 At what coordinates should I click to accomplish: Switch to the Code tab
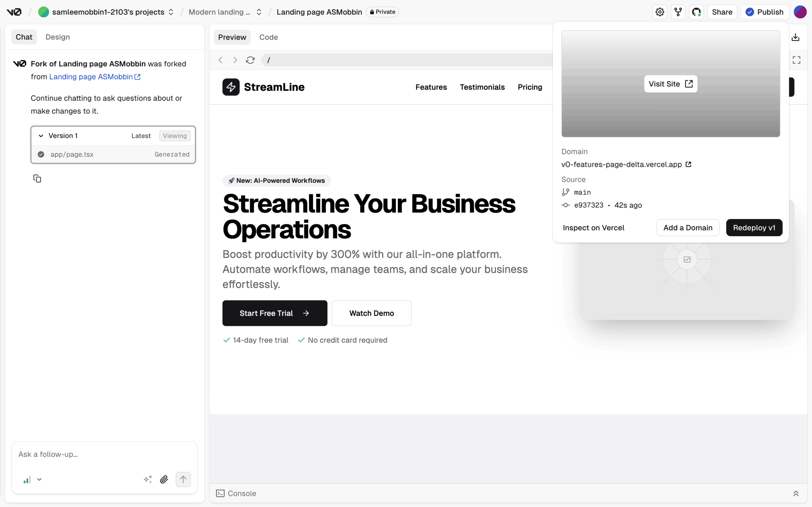(269, 37)
